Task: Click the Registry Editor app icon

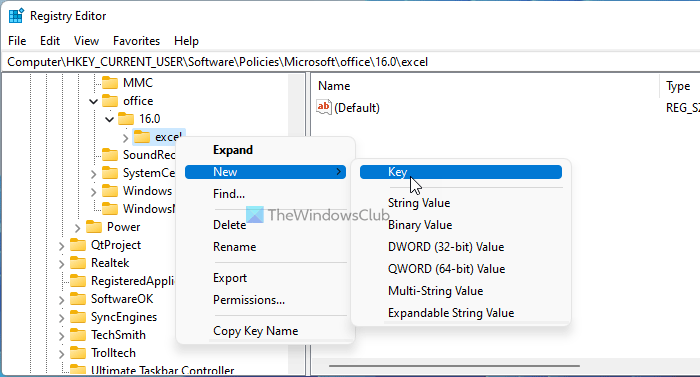Action: click(x=16, y=16)
